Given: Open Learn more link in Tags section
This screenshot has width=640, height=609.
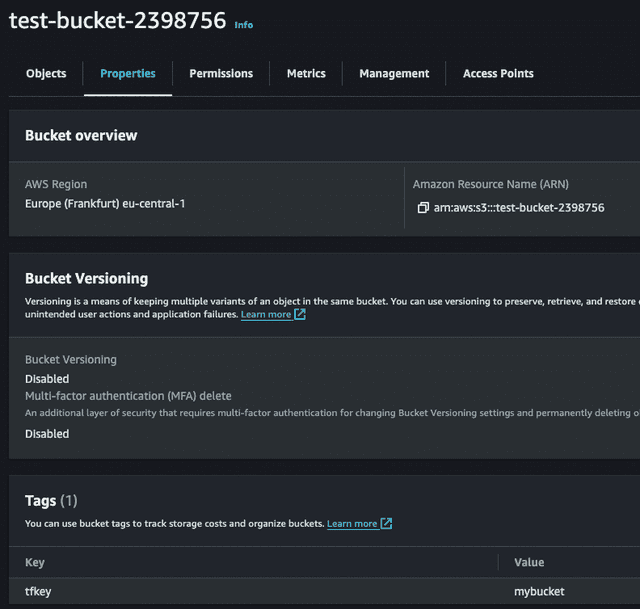Looking at the screenshot, I should (x=352, y=523).
